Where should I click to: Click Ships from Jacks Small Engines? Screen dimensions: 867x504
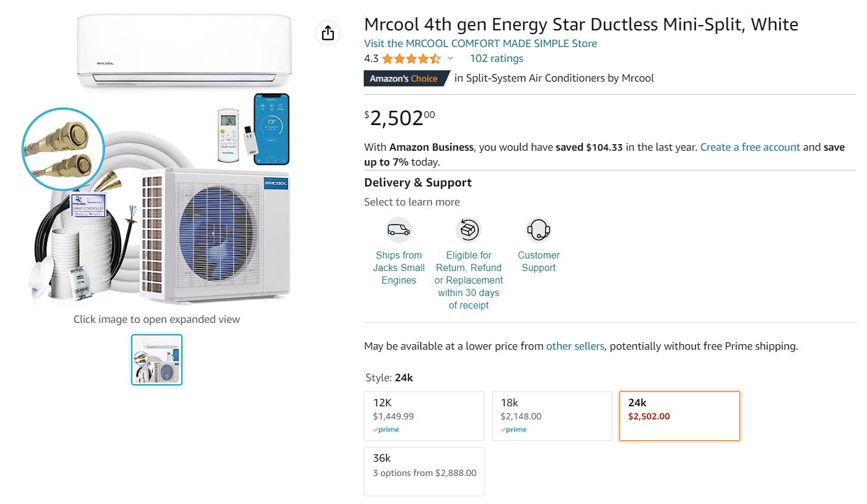(399, 267)
